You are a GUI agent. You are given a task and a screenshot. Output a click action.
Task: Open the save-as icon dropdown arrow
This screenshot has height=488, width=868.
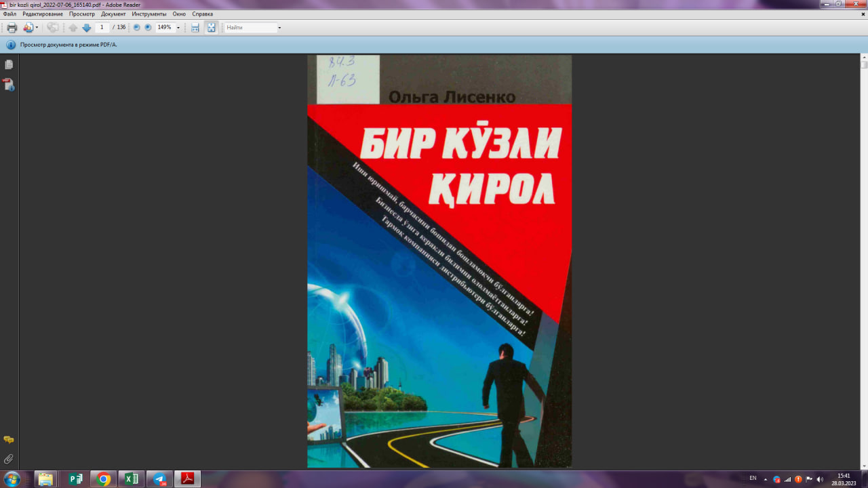37,27
